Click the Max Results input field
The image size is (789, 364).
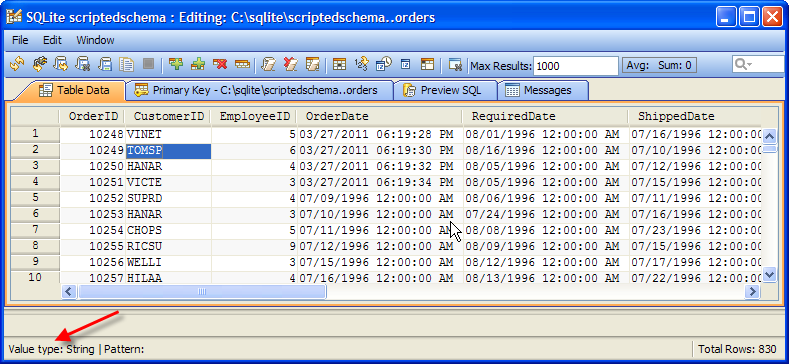click(x=576, y=65)
